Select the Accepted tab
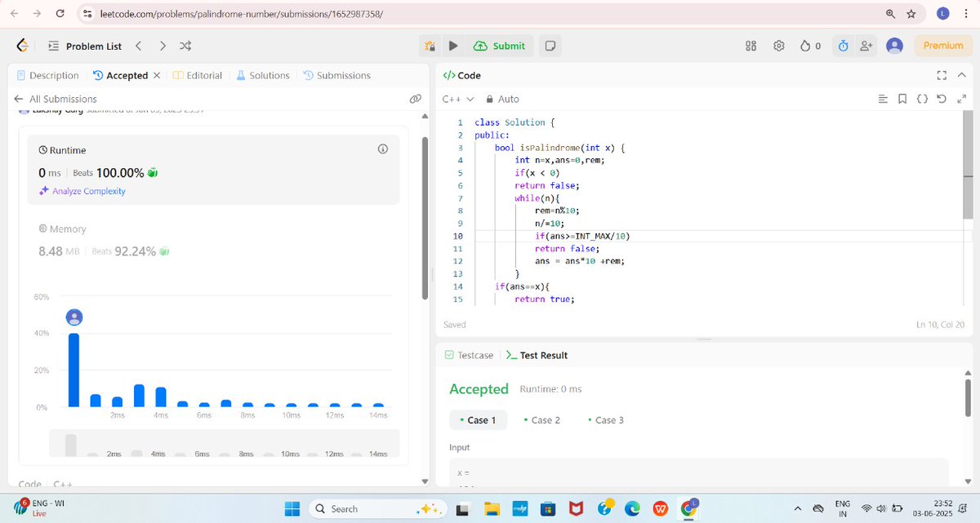Viewport: 980px width, 523px height. tap(121, 75)
